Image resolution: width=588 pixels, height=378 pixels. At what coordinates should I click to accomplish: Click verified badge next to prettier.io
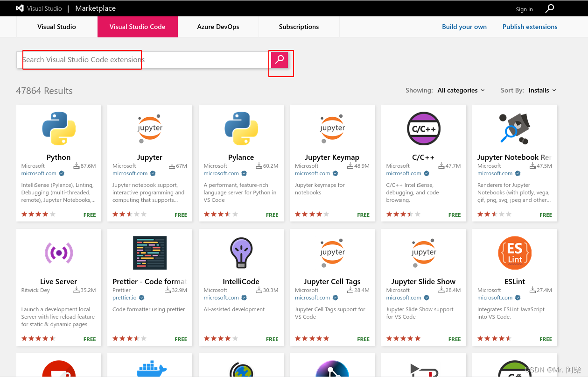click(x=142, y=298)
